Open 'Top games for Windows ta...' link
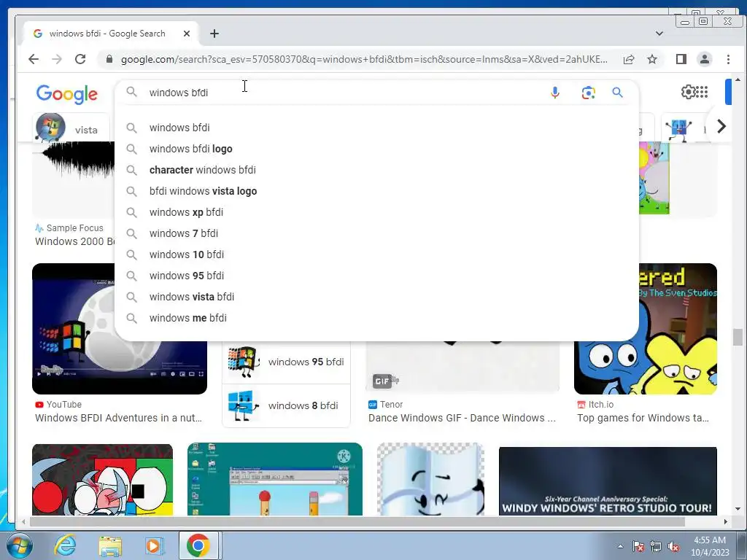Screen dimensions: 747x560 [643, 418]
